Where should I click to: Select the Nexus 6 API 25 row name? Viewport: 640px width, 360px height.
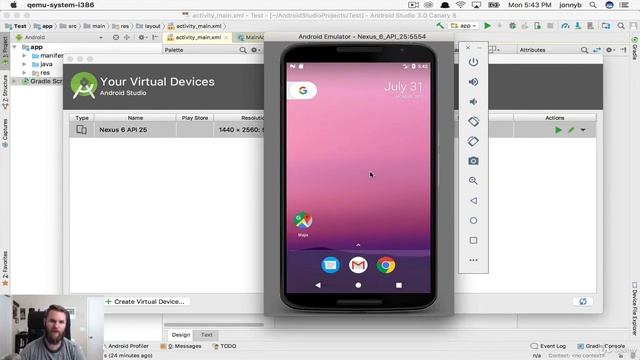(x=123, y=130)
